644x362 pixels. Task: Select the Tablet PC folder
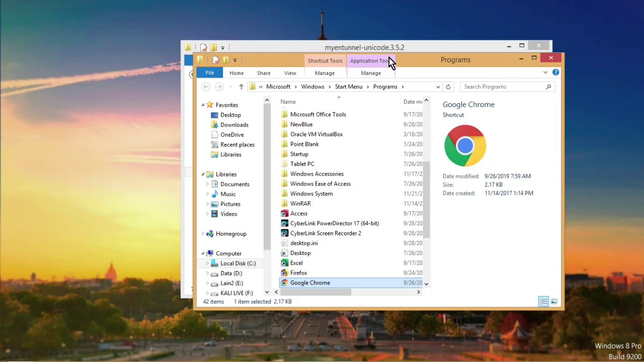tap(302, 164)
